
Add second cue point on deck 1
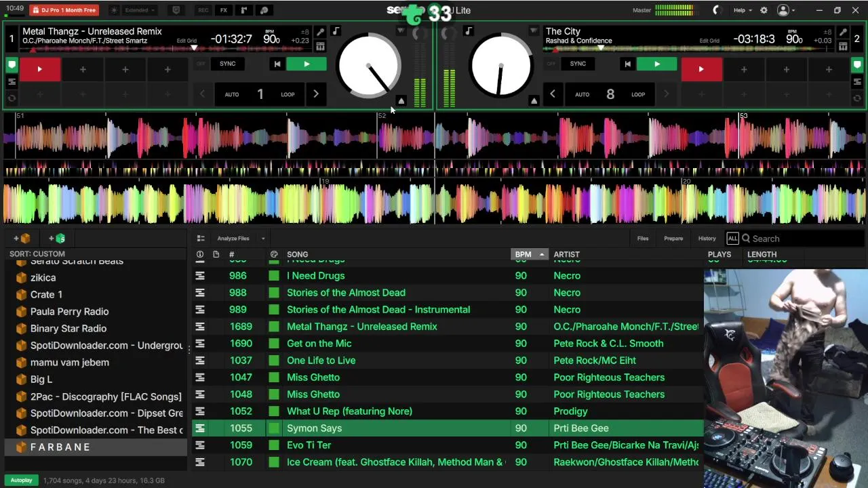tap(83, 69)
